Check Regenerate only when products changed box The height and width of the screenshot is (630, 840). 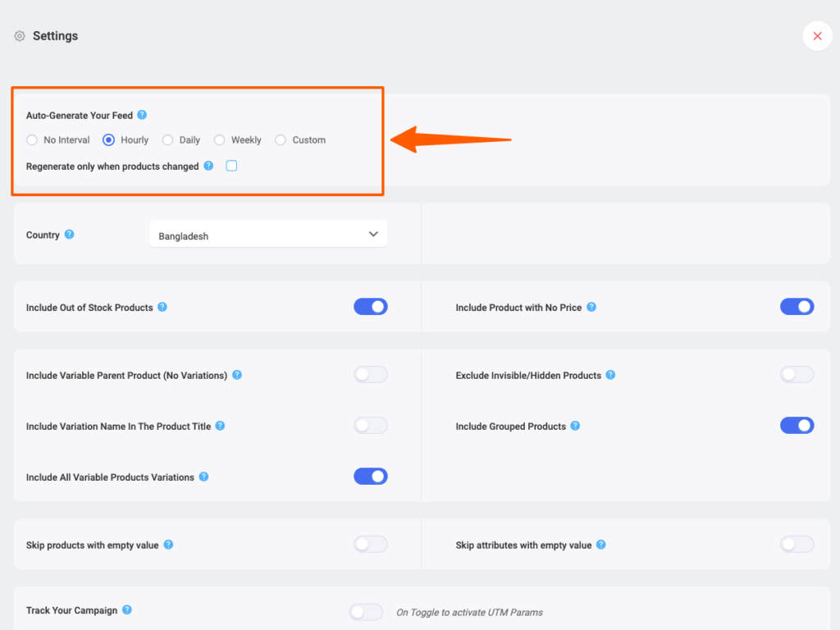(231, 166)
